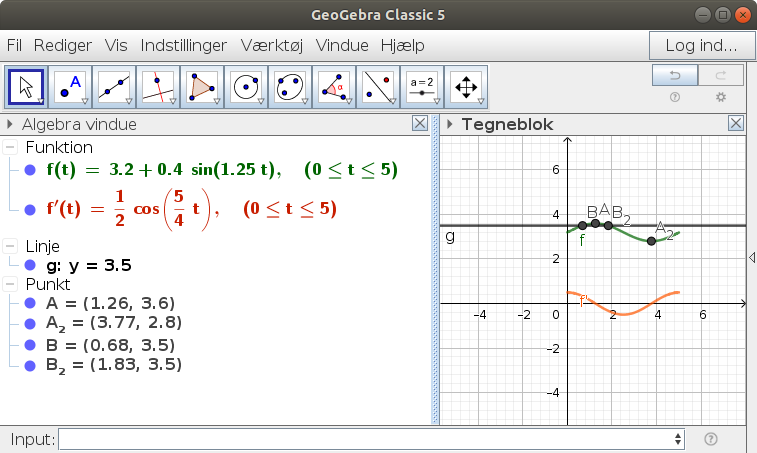Click the g line label in graph
757x453 pixels.
pos(450,237)
